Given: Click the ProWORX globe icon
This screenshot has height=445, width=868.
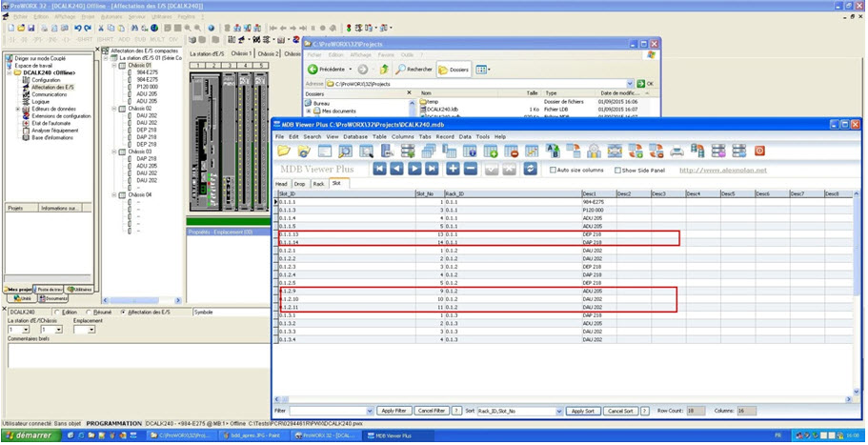Looking at the screenshot, I should click(154, 28).
